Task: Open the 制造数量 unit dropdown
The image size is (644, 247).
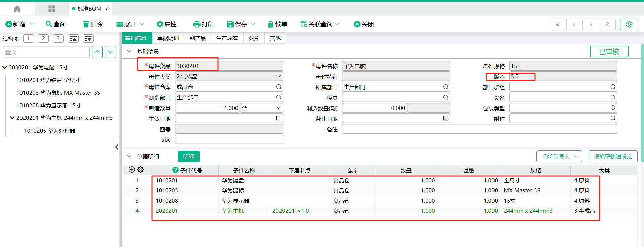Action: pyautogui.click(x=278, y=108)
